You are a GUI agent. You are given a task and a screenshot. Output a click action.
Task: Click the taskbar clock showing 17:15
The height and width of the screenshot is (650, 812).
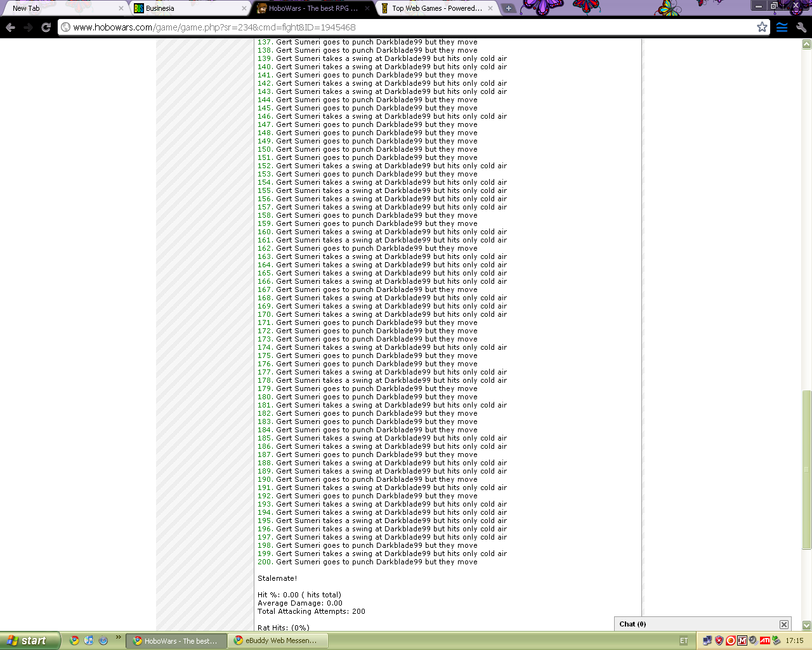pyautogui.click(x=794, y=640)
